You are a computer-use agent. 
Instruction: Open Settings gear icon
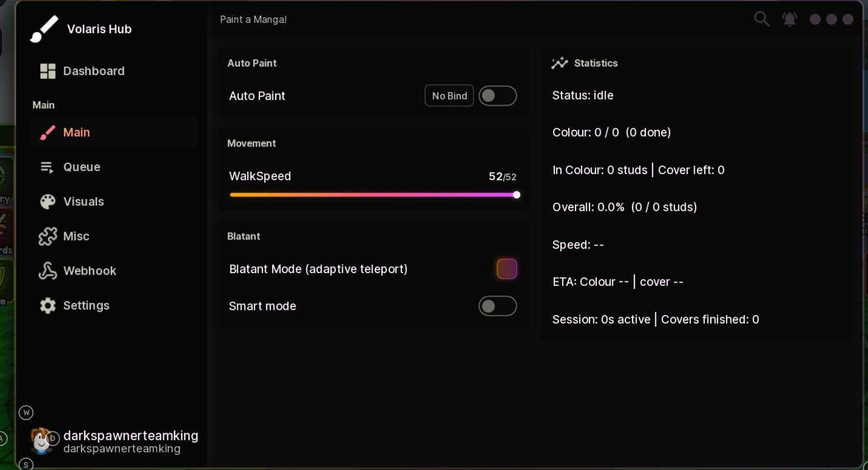48,305
